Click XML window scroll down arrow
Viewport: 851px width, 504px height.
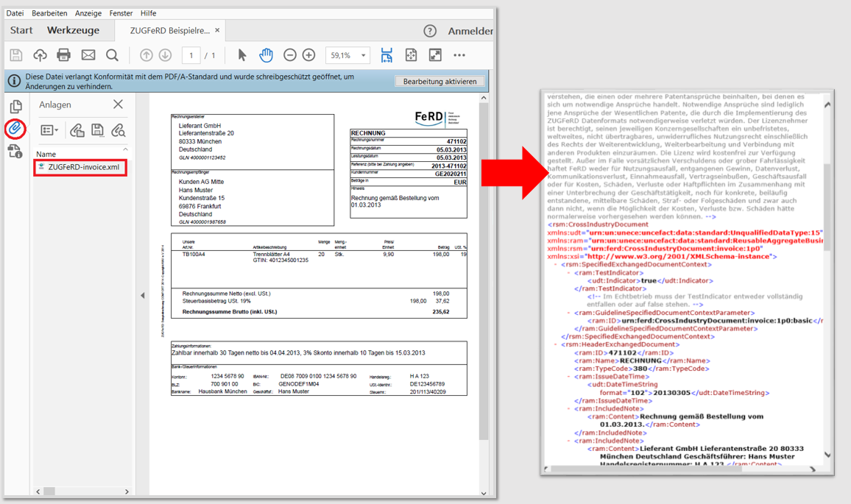827,455
